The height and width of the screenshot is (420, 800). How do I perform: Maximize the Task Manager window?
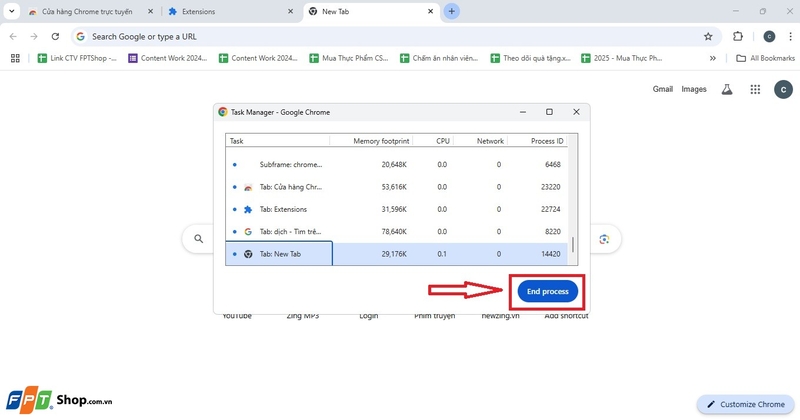549,112
